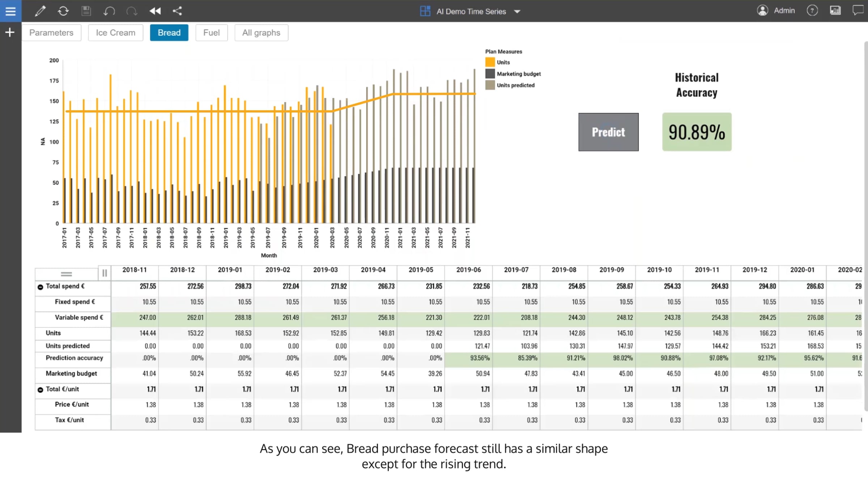
Task: Open the hamburger main menu
Action: pyautogui.click(x=10, y=11)
